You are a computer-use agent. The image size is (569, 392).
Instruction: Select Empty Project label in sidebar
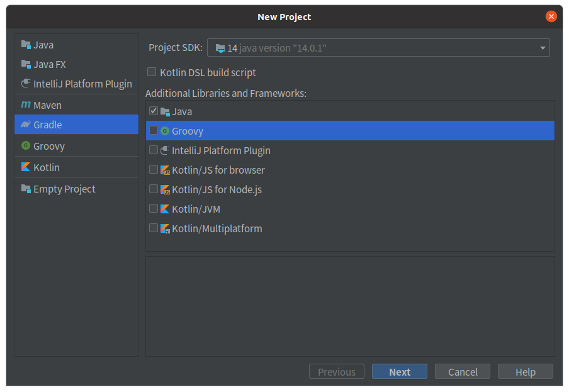tap(64, 189)
